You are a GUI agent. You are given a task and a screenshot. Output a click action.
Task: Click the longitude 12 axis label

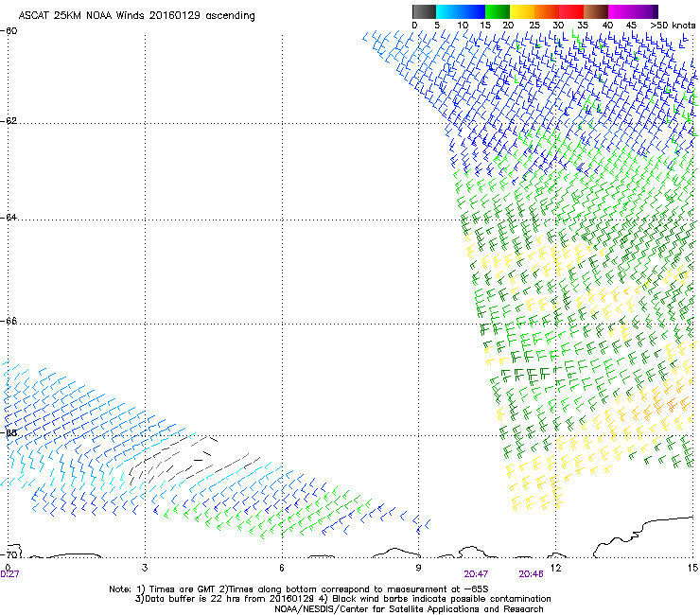[x=555, y=568]
